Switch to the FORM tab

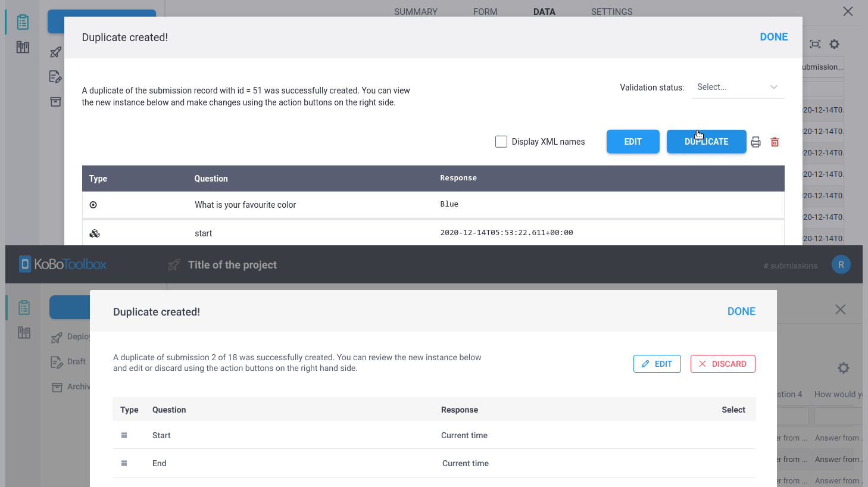[485, 11]
